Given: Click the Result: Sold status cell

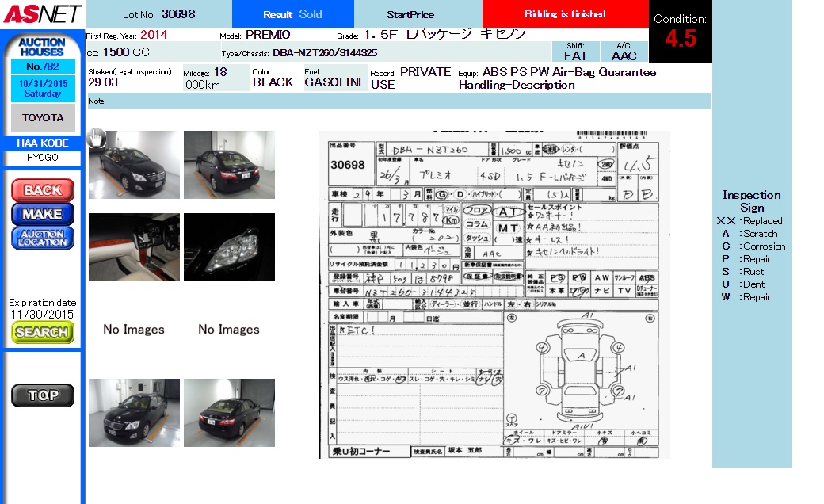Looking at the screenshot, I should click(292, 14).
